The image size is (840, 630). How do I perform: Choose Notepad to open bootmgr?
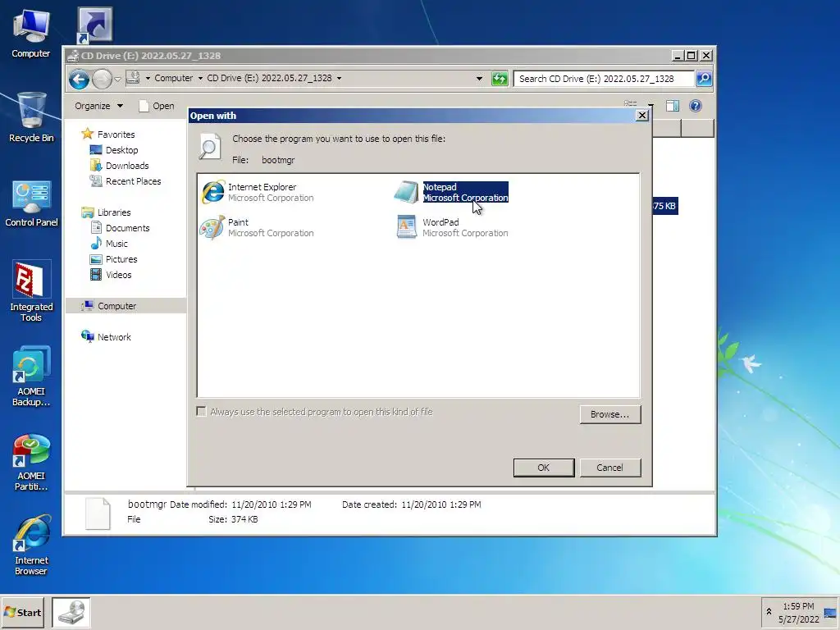(451, 192)
